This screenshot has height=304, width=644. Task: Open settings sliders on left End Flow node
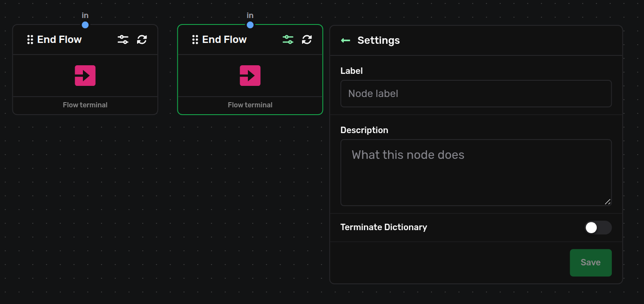click(123, 40)
